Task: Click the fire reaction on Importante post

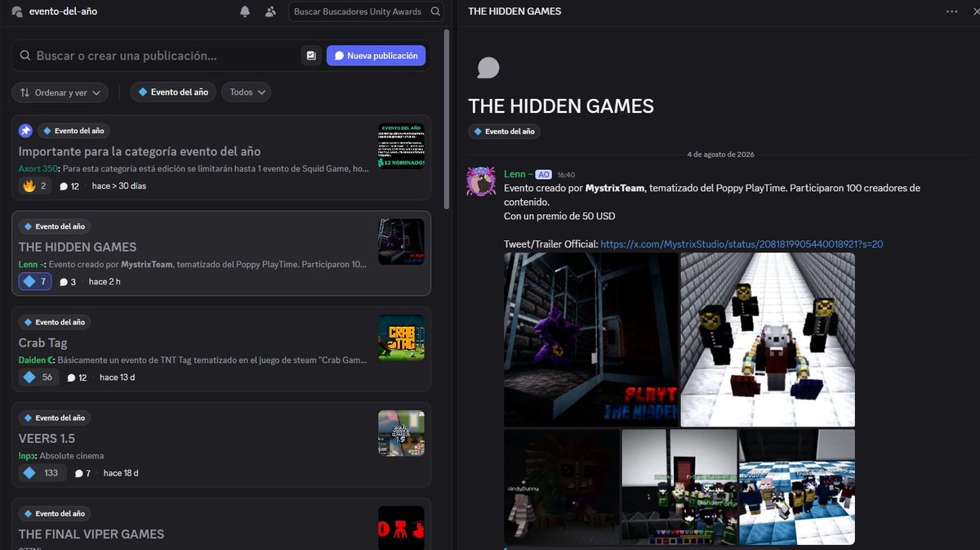Action: pos(34,186)
